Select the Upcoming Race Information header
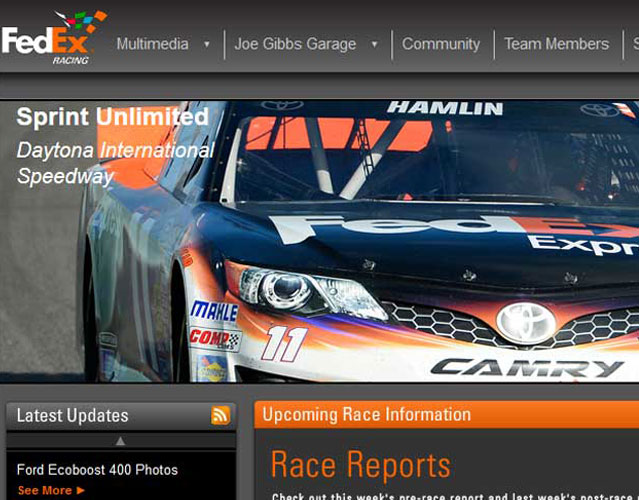This screenshot has width=639, height=500. 366,415
